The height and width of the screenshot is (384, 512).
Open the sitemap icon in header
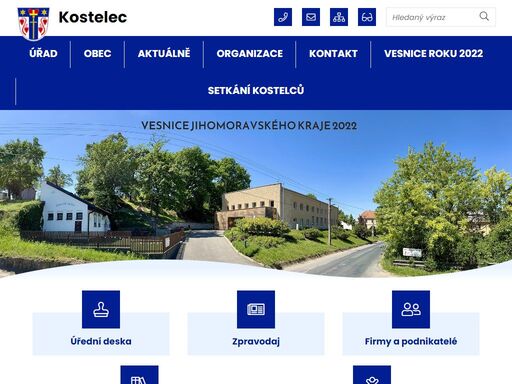coord(339,17)
